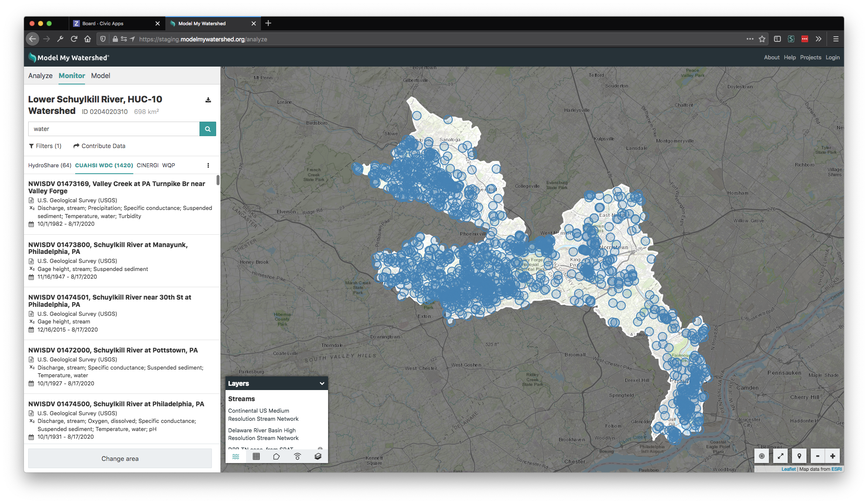The image size is (868, 504).
Task: Click the tracking protection shield icon
Action: [x=103, y=39]
